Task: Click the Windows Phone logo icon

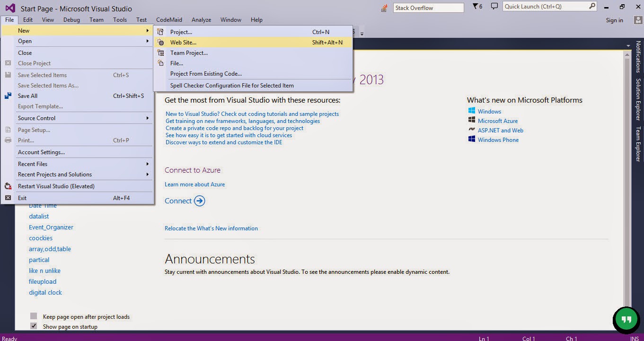Action: [472, 140]
